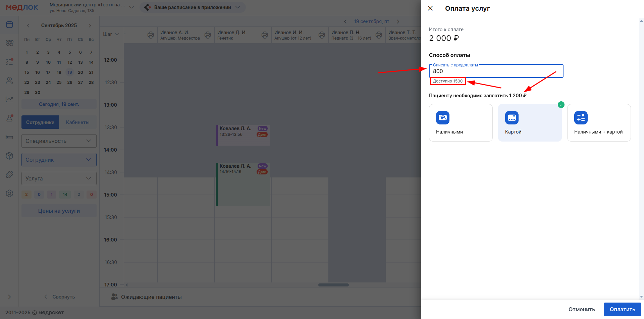
Task: Switch to the Сотрудники tab
Action: (40, 122)
